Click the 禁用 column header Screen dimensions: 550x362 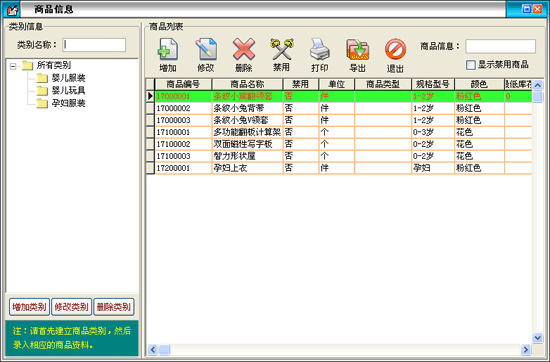301,84
